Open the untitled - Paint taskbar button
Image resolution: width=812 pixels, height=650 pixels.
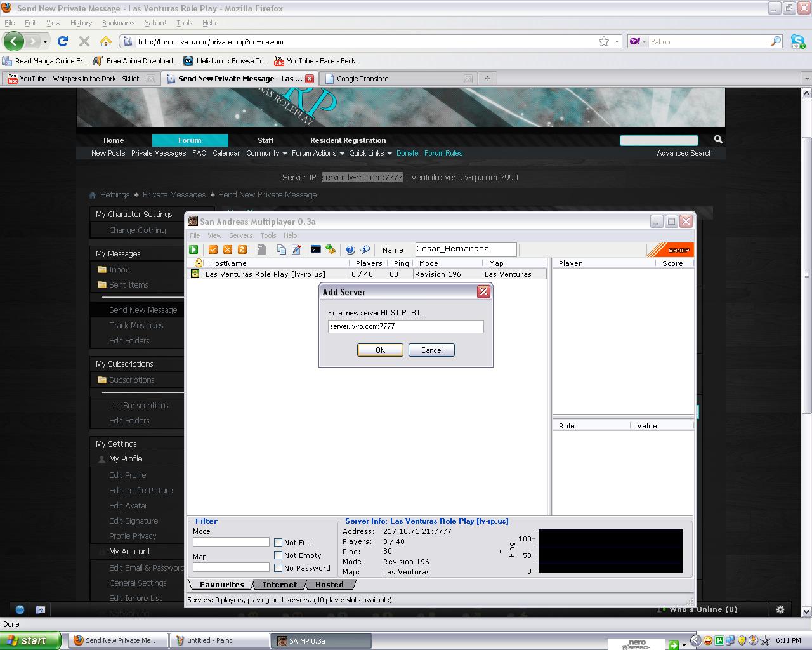tap(221, 640)
